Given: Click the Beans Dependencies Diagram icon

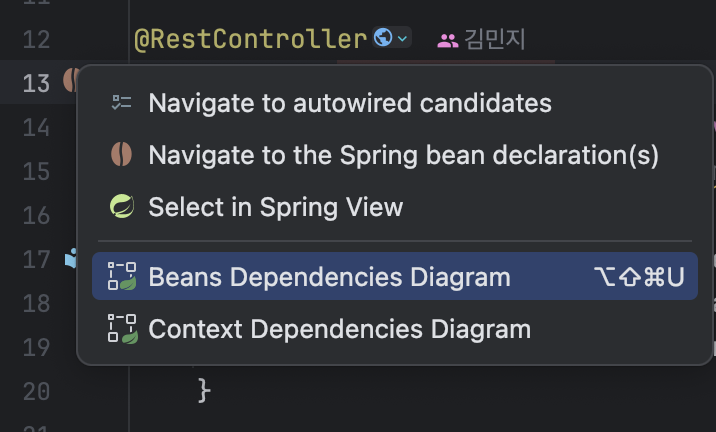Looking at the screenshot, I should 122,276.
